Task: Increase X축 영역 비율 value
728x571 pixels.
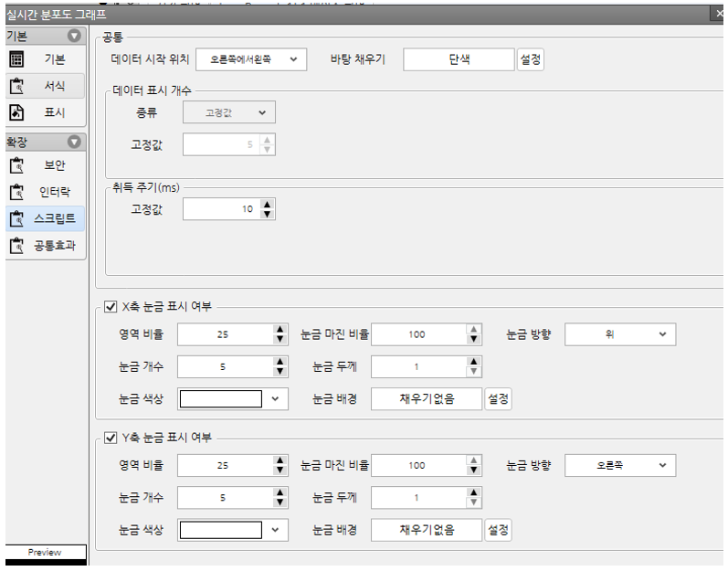Action: click(280, 330)
